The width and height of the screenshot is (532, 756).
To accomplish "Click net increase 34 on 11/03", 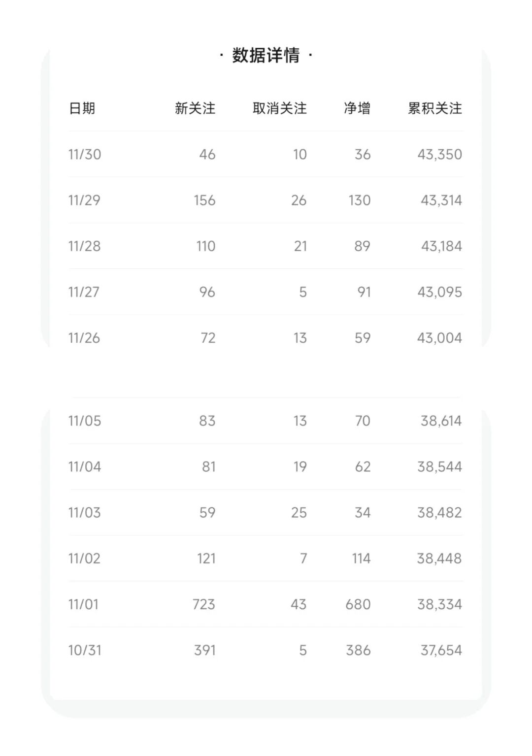I will [363, 512].
